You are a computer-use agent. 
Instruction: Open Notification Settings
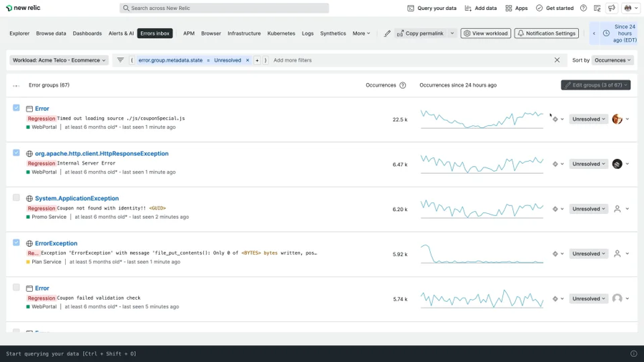click(546, 34)
